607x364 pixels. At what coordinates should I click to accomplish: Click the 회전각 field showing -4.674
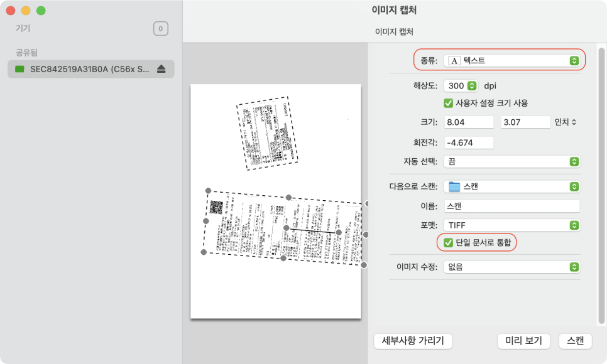click(468, 142)
